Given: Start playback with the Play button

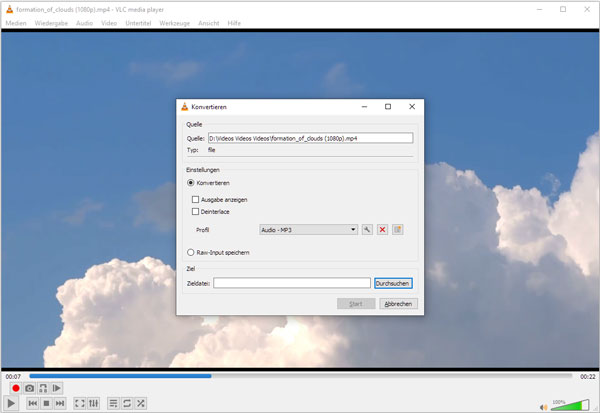Looking at the screenshot, I should (11, 403).
